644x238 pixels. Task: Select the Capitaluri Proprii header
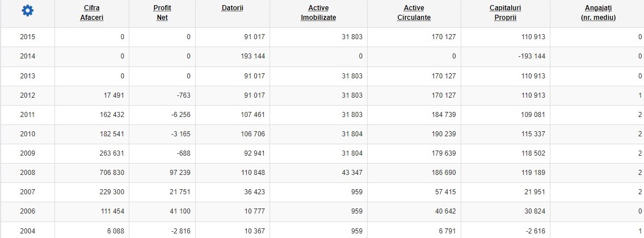click(x=505, y=12)
